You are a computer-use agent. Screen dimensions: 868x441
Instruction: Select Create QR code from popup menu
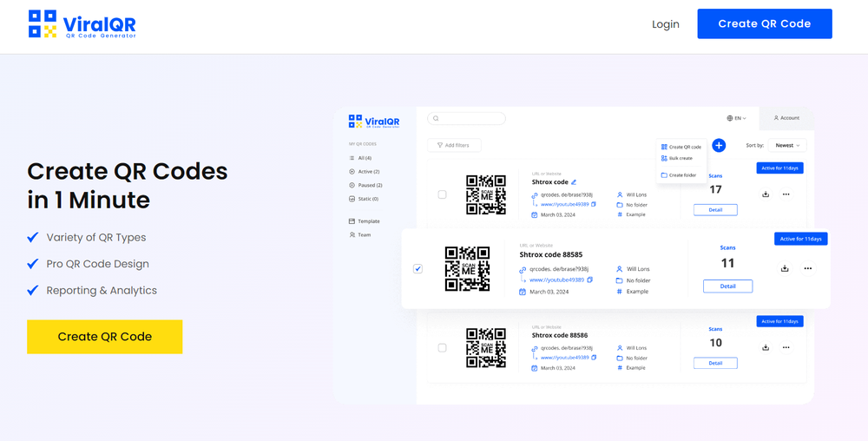681,148
